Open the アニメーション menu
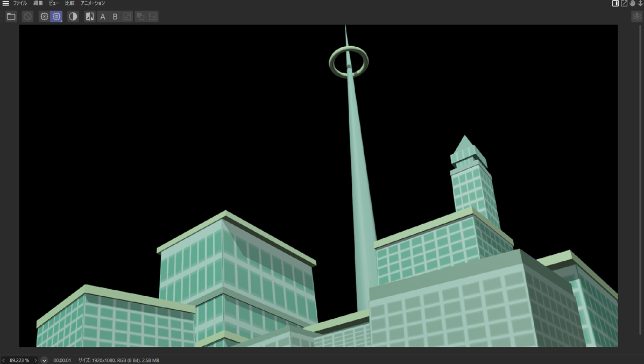The image size is (644, 364). pyautogui.click(x=93, y=3)
